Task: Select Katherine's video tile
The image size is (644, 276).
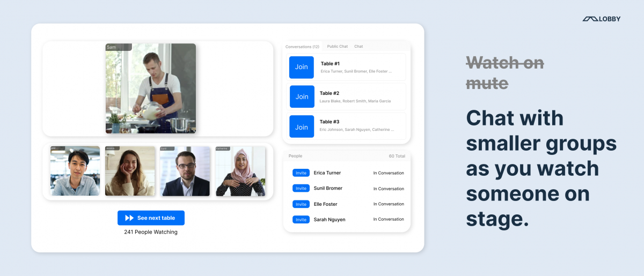Action: pos(240,171)
